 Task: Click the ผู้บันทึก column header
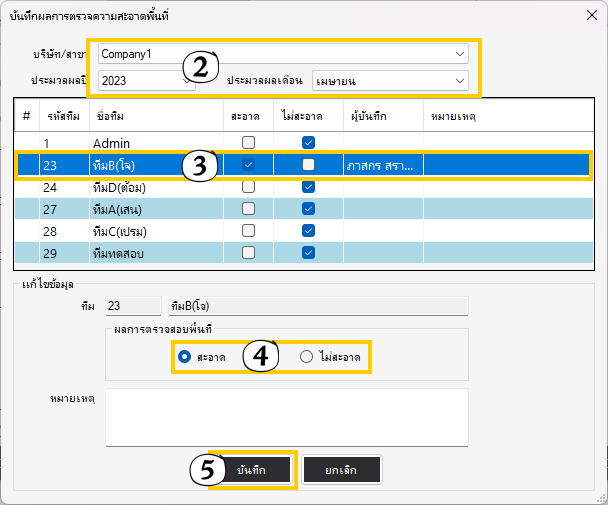coord(369,117)
